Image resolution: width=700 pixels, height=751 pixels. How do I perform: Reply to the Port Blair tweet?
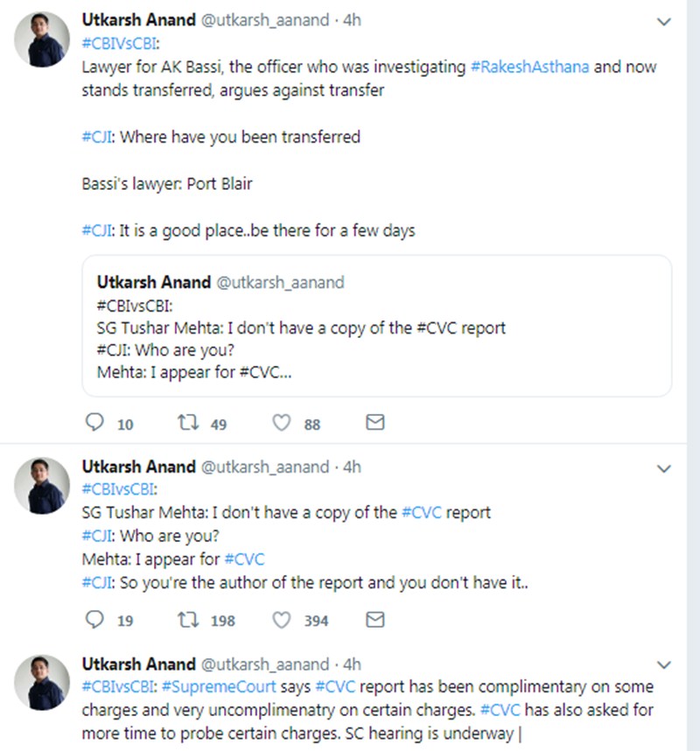pyautogui.click(x=94, y=424)
